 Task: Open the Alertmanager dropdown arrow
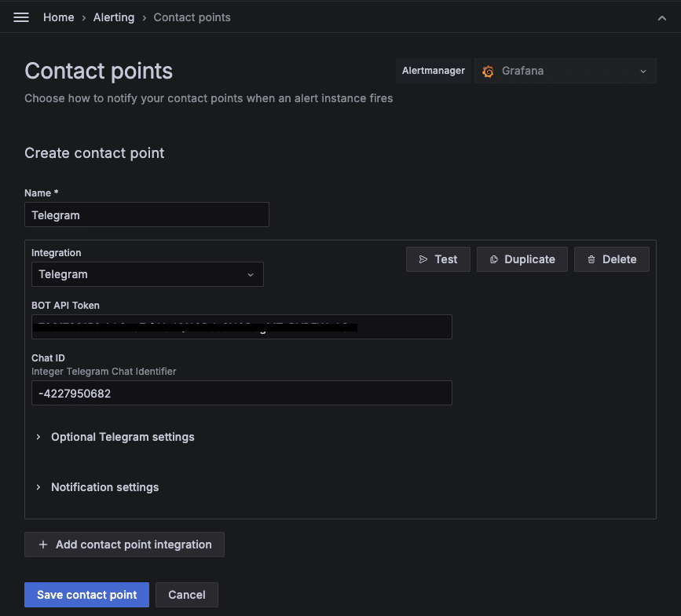click(x=643, y=71)
